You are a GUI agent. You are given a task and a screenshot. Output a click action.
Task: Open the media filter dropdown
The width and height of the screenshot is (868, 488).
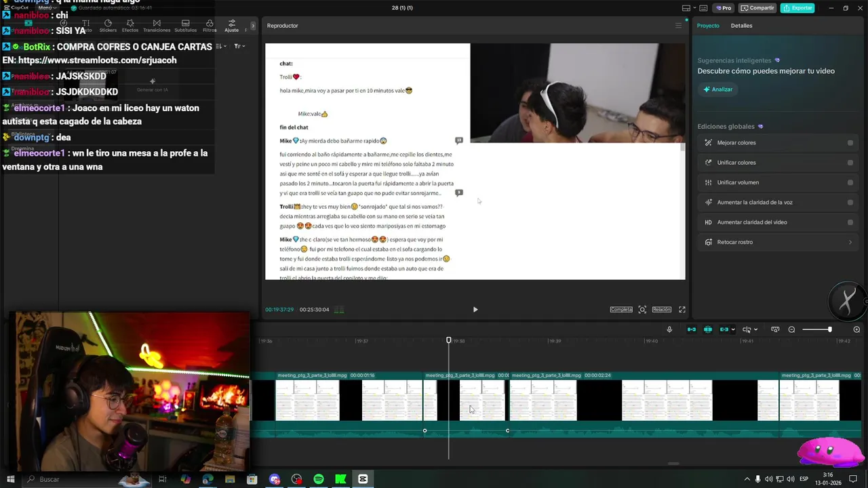(x=238, y=46)
